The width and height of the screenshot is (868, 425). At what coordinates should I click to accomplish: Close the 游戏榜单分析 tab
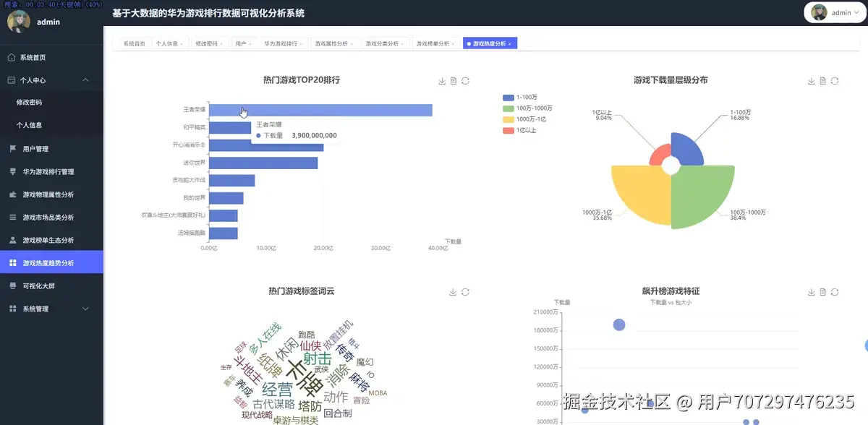click(453, 44)
